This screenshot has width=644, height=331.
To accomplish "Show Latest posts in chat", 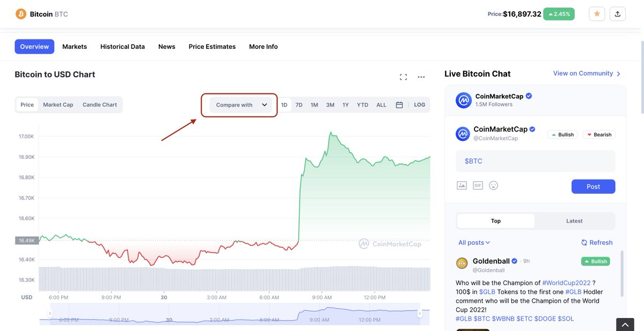I will [574, 221].
